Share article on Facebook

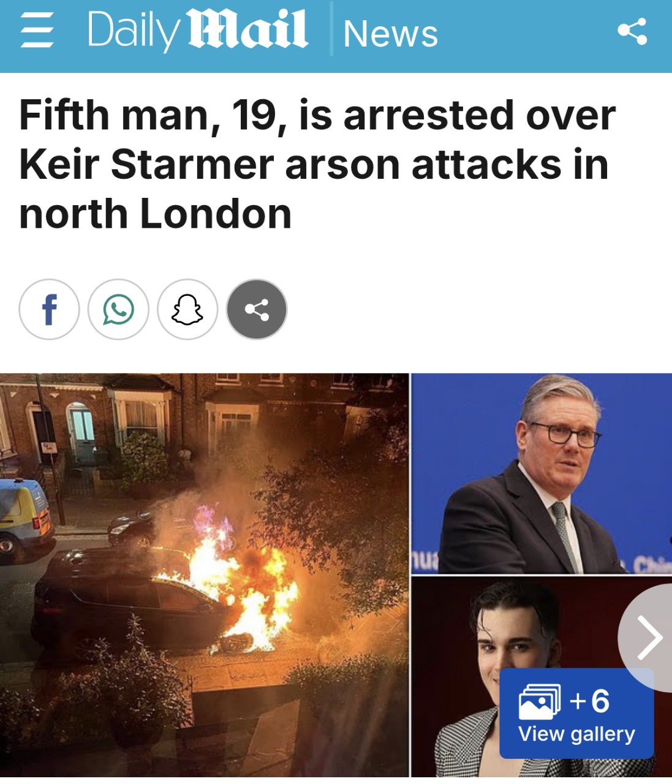[x=49, y=310]
